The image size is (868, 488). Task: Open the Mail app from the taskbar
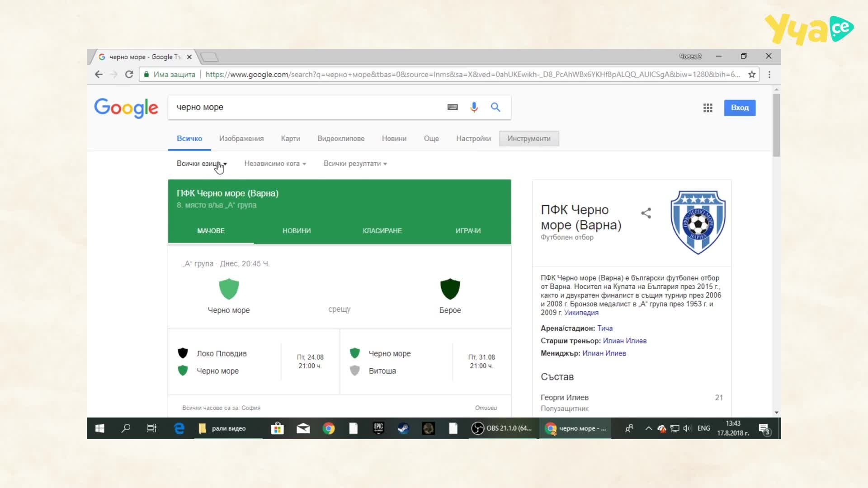303,428
